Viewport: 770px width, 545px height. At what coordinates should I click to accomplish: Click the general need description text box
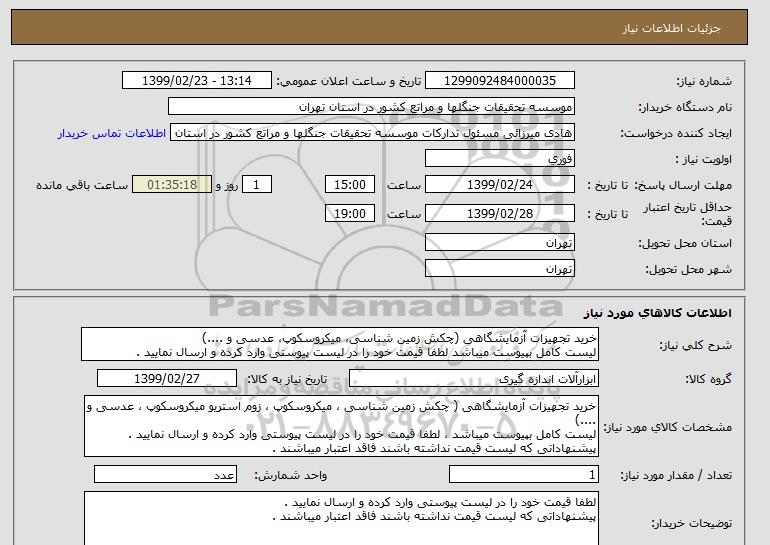[340, 345]
